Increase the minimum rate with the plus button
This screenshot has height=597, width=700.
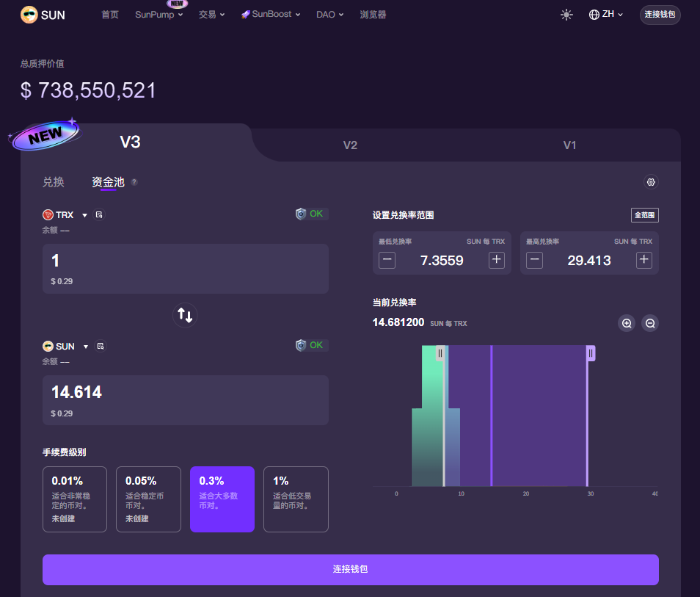[497, 260]
